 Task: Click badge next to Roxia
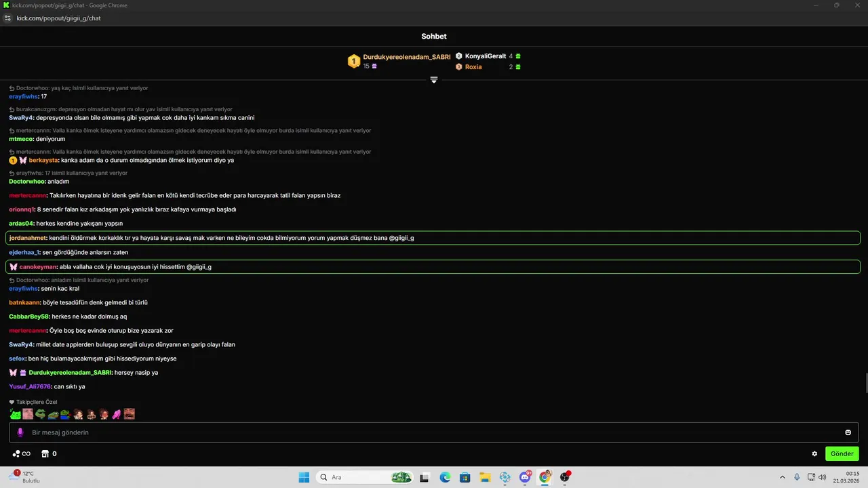[x=459, y=67]
